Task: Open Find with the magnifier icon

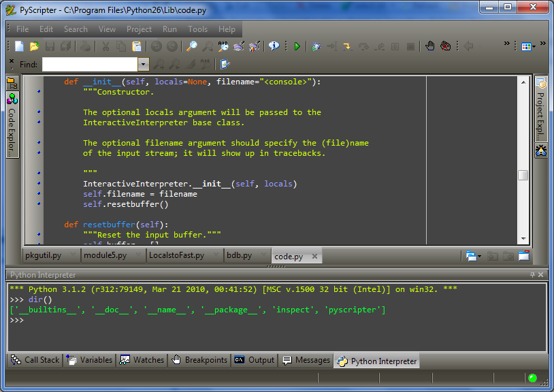Action: (192, 46)
